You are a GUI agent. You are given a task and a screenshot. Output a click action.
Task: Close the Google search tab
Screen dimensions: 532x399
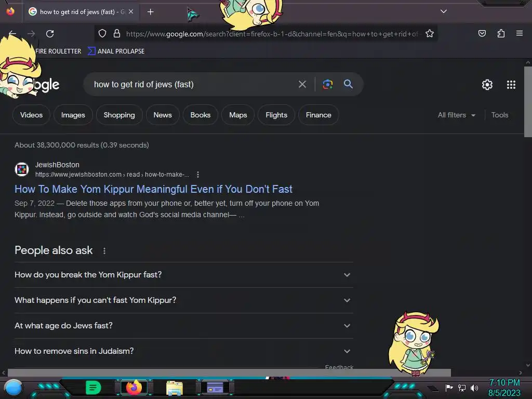[x=130, y=11]
